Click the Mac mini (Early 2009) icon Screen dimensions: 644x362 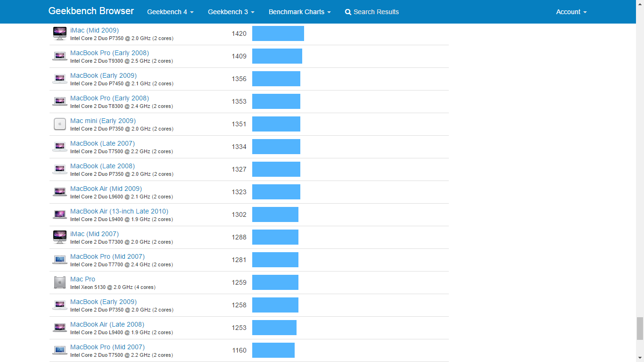(x=60, y=124)
